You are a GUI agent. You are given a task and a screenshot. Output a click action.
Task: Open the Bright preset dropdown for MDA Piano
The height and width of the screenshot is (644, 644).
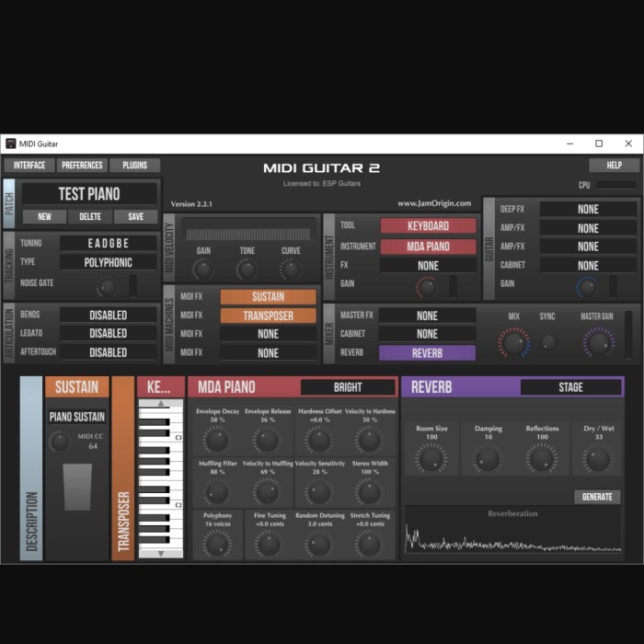tap(348, 387)
